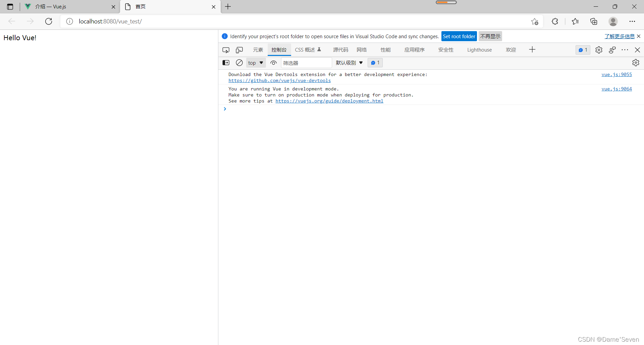Switch to 性能 tab
The image size is (644, 345).
pos(385,50)
